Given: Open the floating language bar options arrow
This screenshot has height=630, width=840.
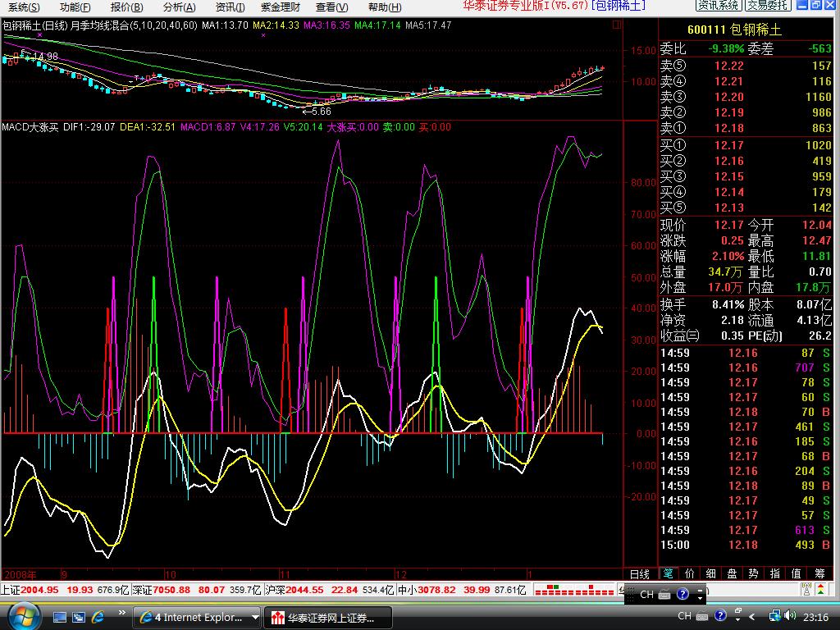Looking at the screenshot, I should coord(701,597).
